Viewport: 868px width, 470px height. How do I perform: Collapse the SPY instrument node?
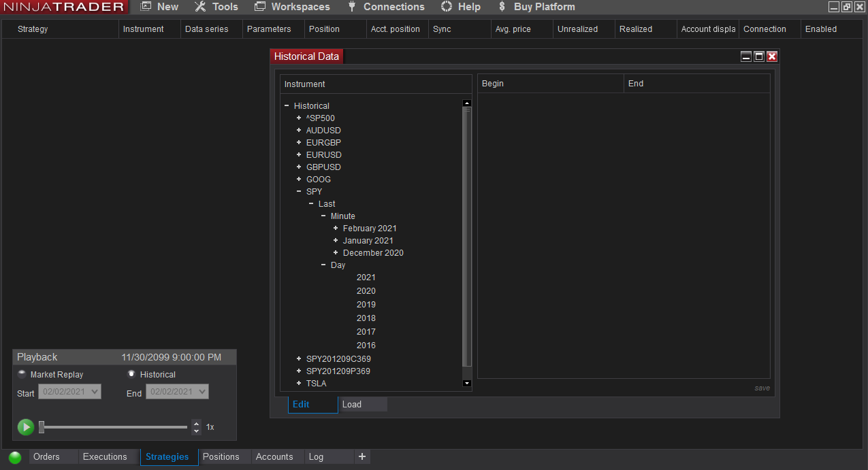(299, 192)
